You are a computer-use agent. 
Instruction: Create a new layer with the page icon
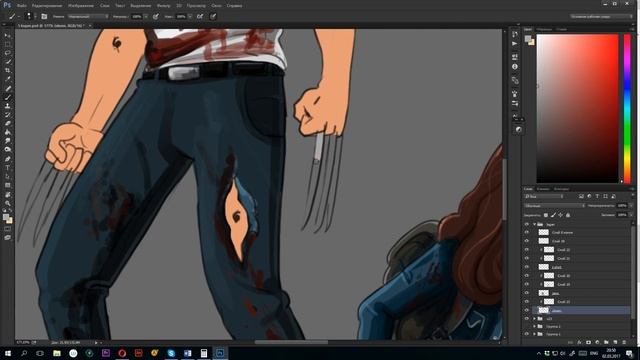pyautogui.click(x=615, y=342)
